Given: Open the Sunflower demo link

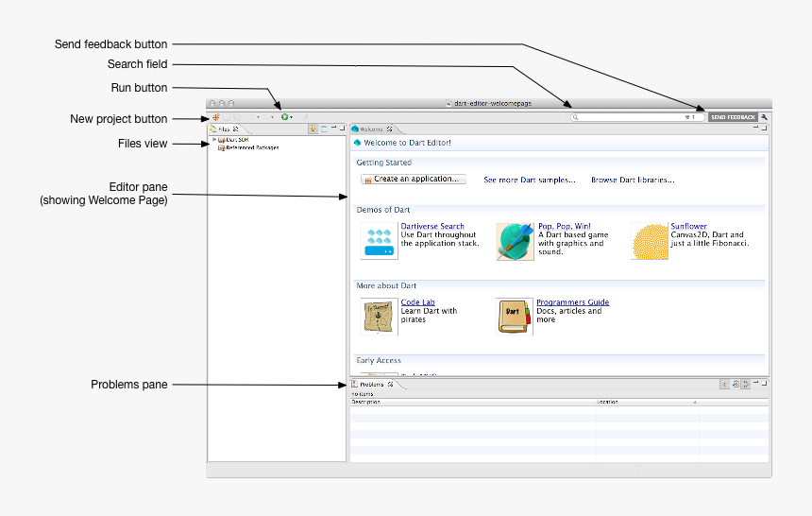Looking at the screenshot, I should pos(688,226).
